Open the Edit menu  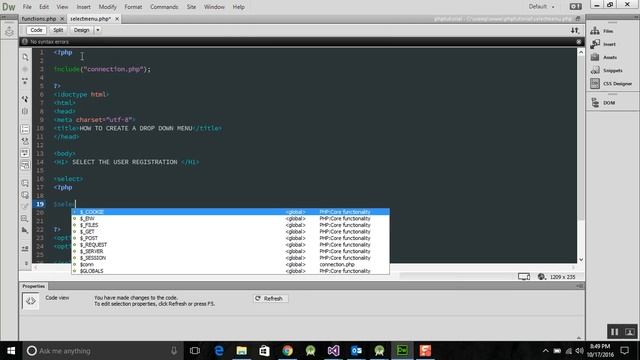44,7
